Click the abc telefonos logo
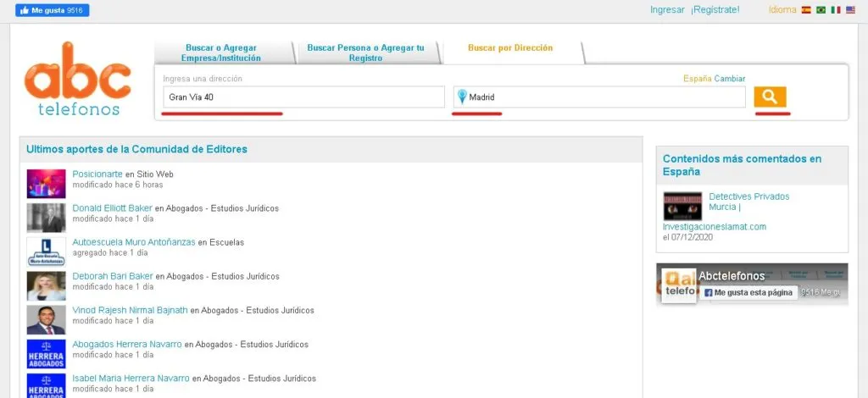868x398 pixels. [x=77, y=79]
